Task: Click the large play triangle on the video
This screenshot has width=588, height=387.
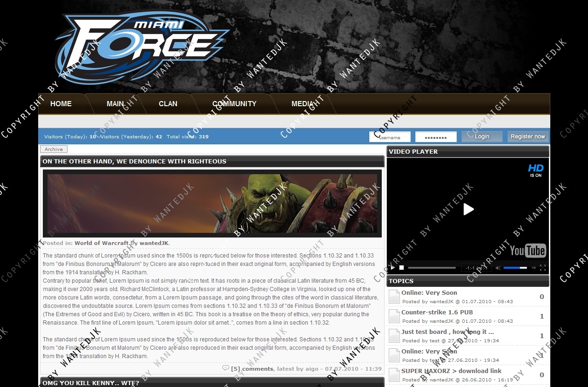Action: pyautogui.click(x=468, y=210)
